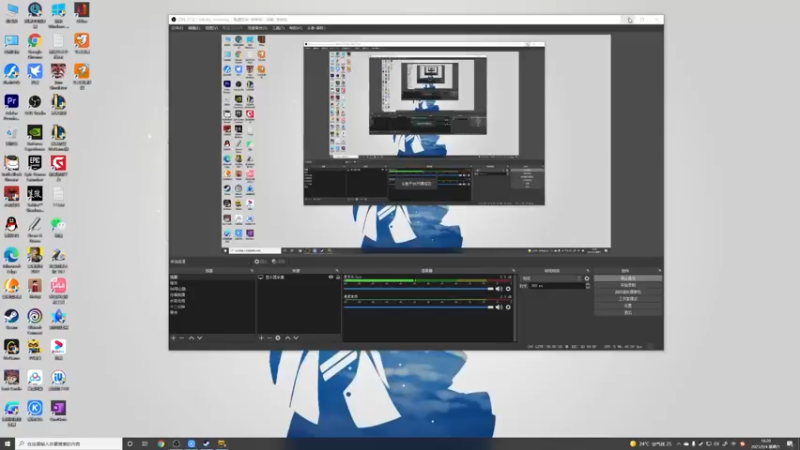Move the selected scene down
The image size is (800, 450).
[x=199, y=338]
